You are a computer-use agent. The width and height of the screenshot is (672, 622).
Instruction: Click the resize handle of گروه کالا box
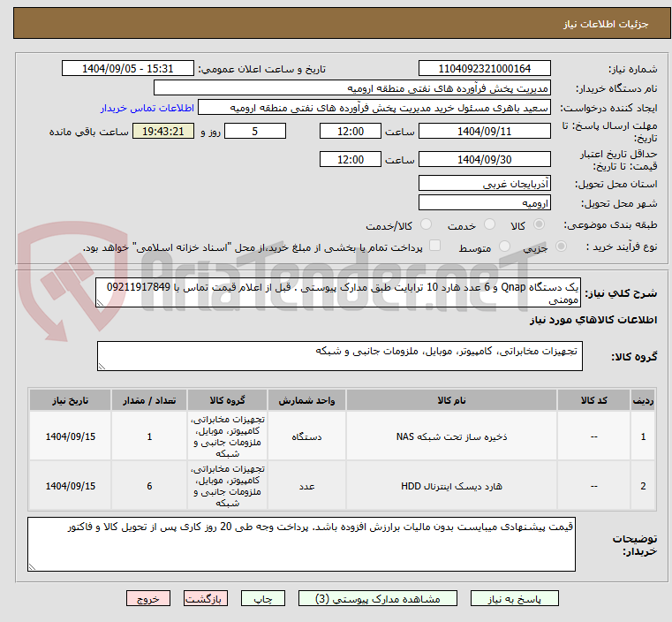tap(102, 367)
